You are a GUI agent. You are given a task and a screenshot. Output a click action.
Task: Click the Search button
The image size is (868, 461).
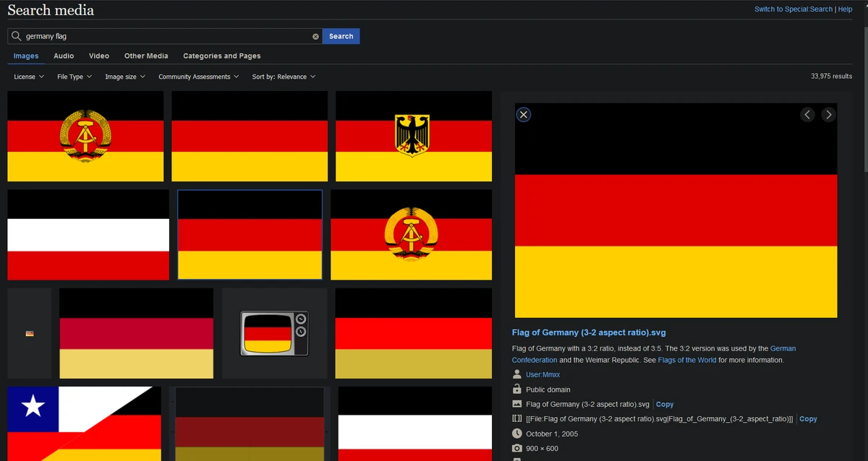pyautogui.click(x=340, y=35)
